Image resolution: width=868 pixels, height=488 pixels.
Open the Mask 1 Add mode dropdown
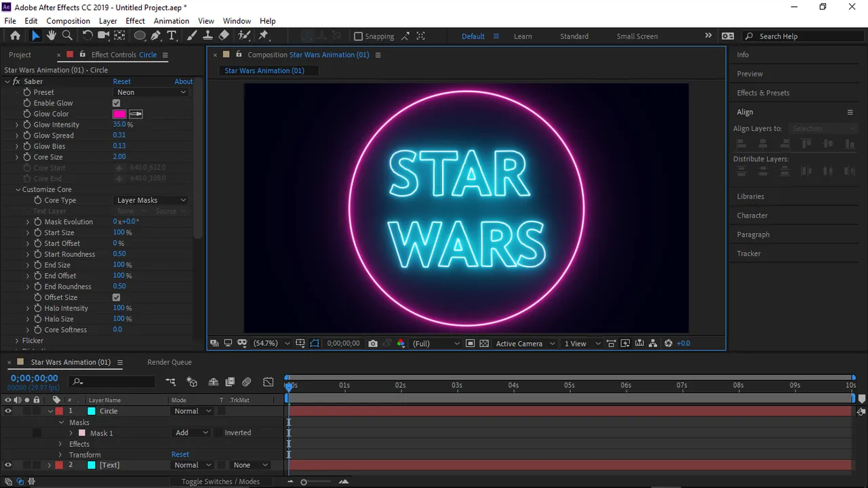191,432
